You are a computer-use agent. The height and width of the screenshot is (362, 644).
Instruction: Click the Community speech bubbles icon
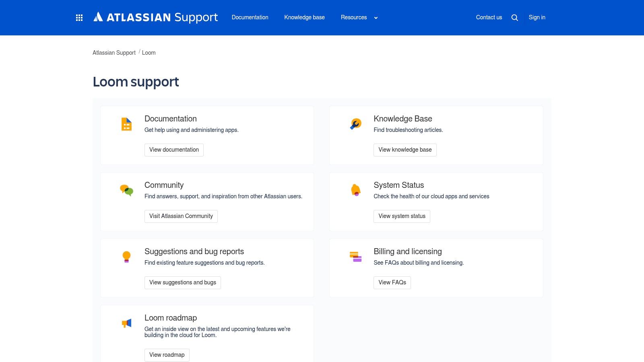127,190
